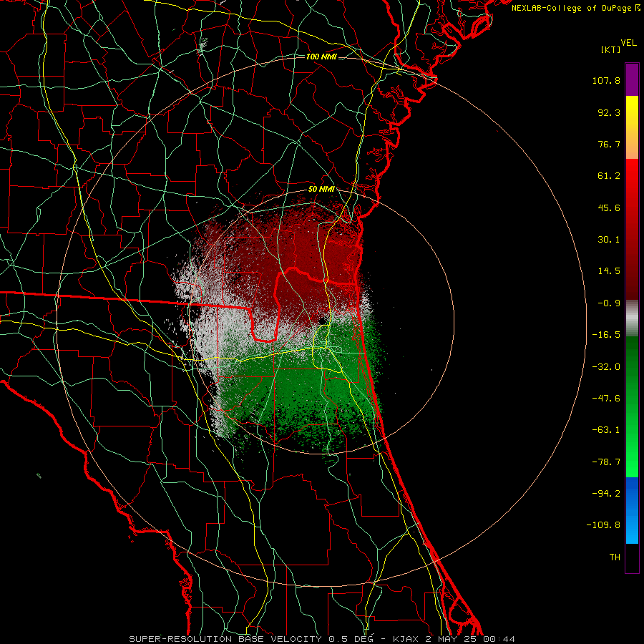Click the 100 NMI range ring label

coord(321,57)
